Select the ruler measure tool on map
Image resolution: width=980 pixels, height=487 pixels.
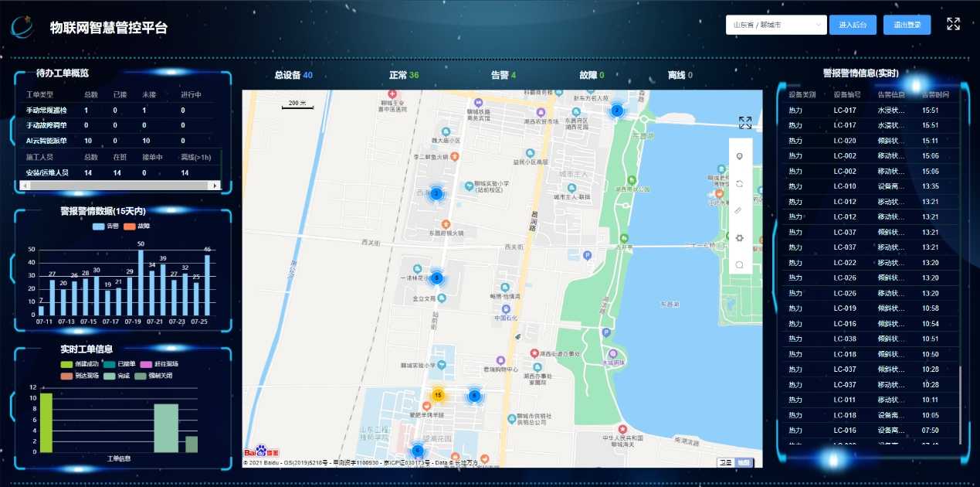pyautogui.click(x=739, y=210)
